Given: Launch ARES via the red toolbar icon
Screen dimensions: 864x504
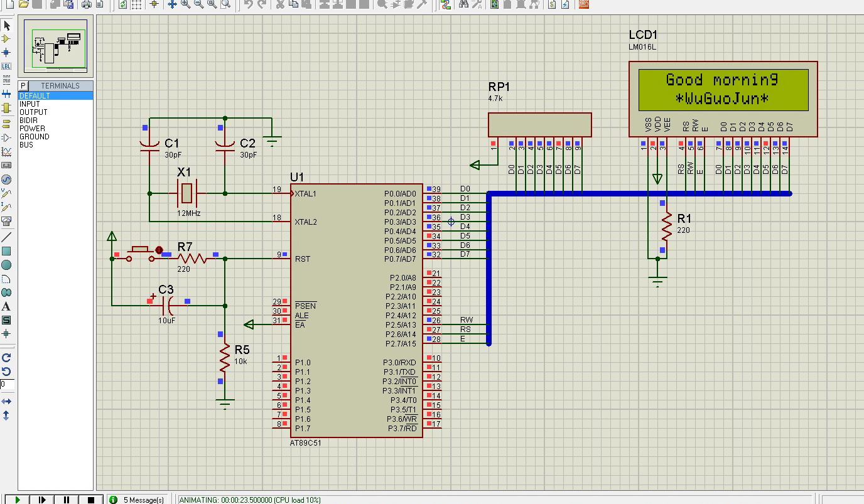Looking at the screenshot, I should (x=584, y=4).
